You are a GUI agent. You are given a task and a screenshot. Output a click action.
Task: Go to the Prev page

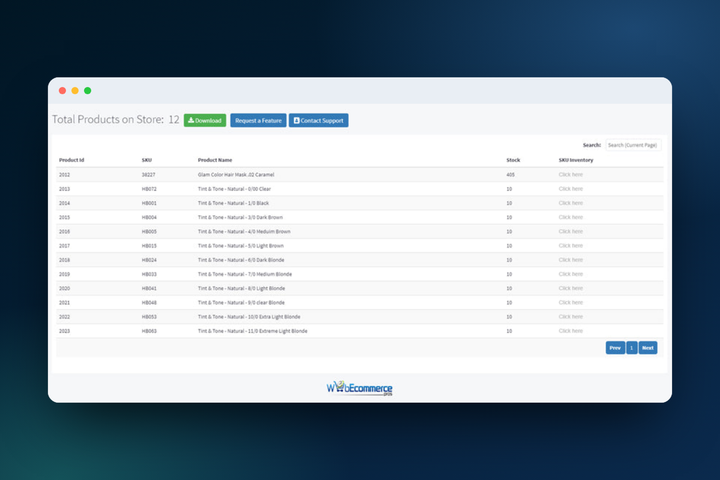[x=615, y=348]
